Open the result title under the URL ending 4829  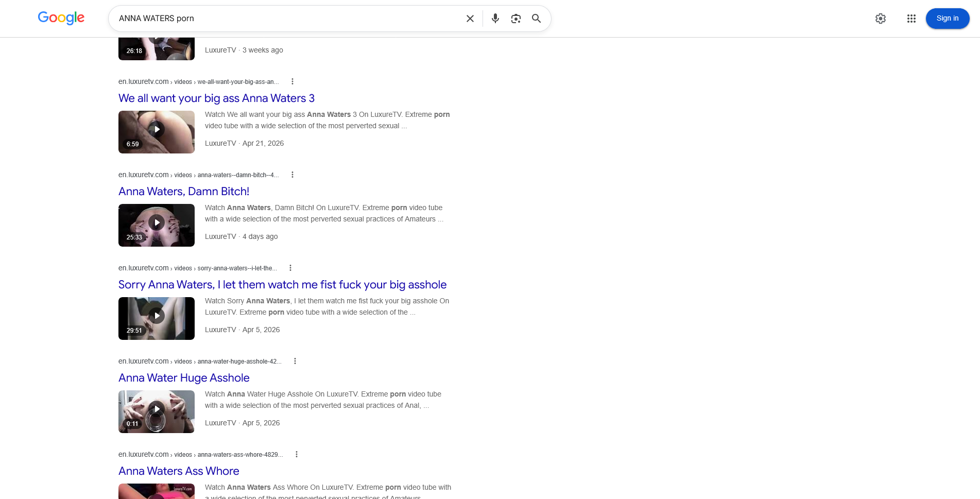point(179,471)
